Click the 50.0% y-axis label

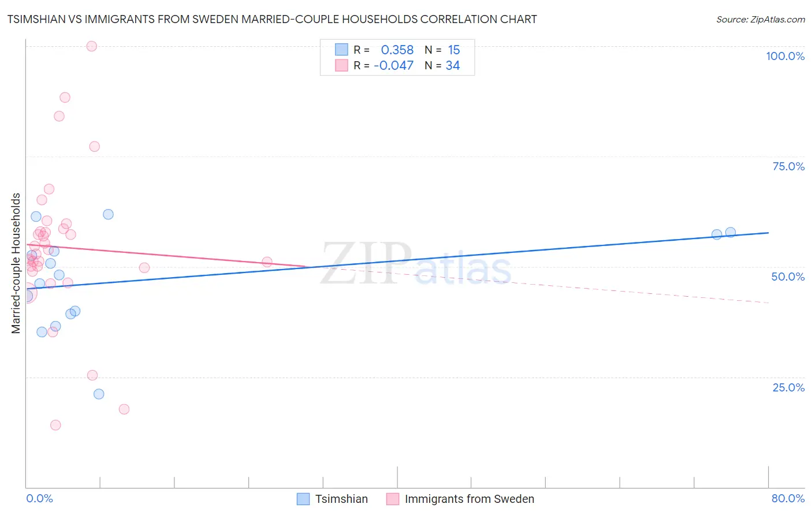(x=788, y=277)
